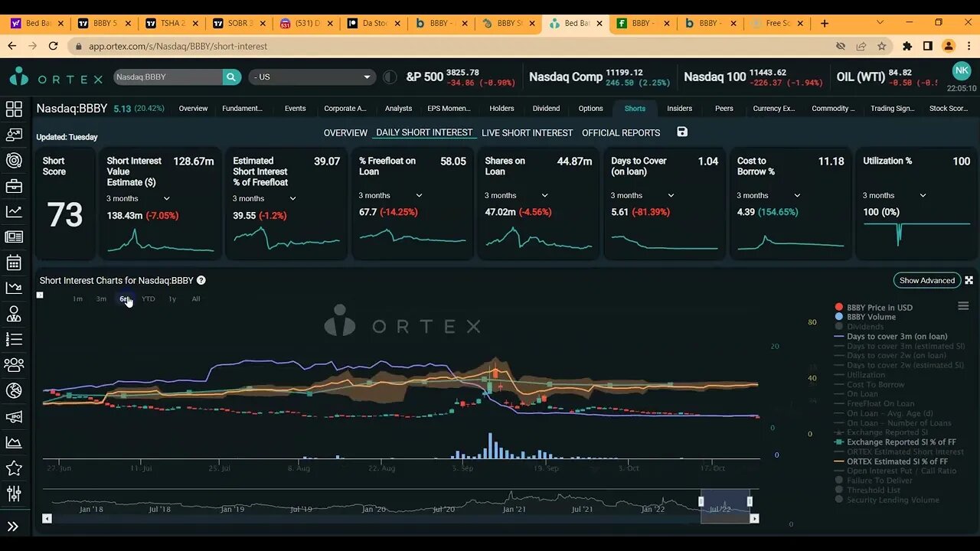Click navigator scroll left arrow
The height and width of the screenshot is (551, 980).
[47, 518]
